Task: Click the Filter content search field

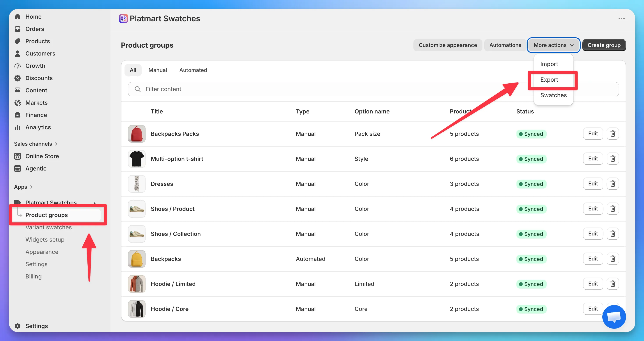Action: pyautogui.click(x=373, y=89)
